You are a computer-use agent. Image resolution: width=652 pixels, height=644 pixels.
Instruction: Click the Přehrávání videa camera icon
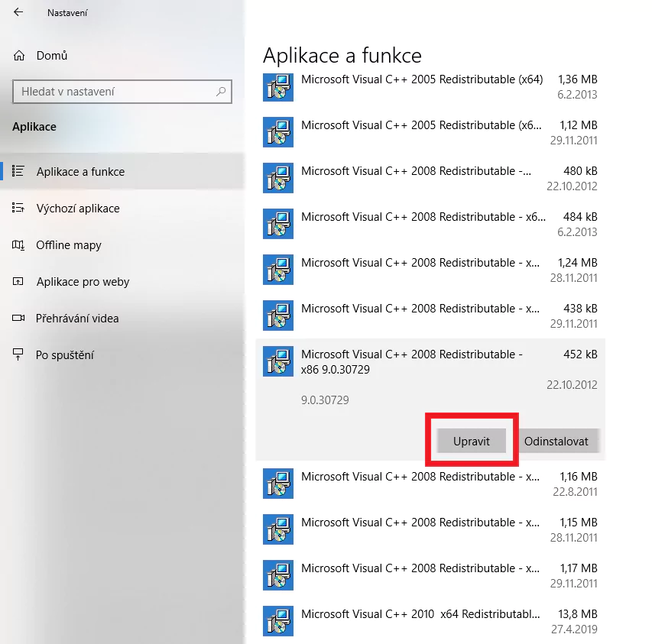(x=18, y=318)
